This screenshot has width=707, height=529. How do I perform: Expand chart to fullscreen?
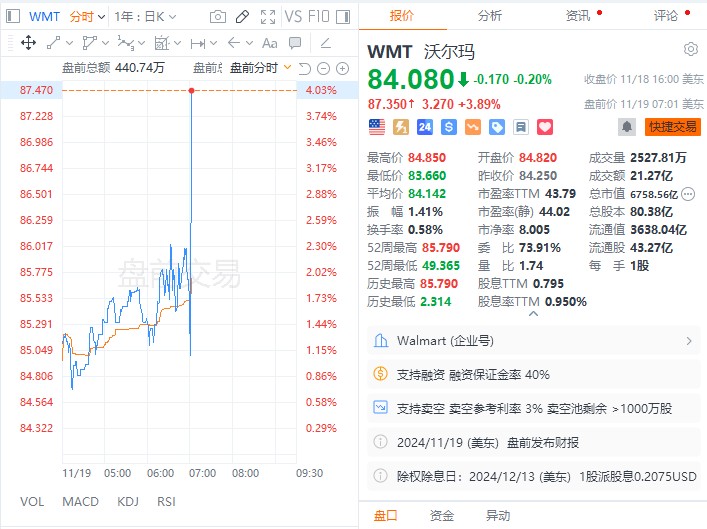[268, 17]
